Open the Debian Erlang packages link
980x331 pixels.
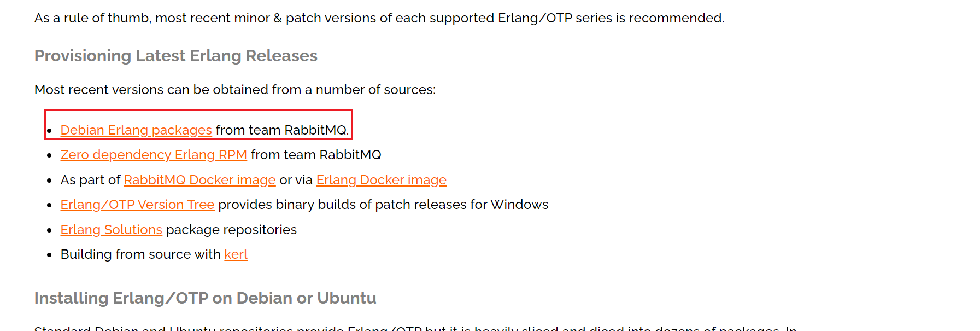point(136,130)
